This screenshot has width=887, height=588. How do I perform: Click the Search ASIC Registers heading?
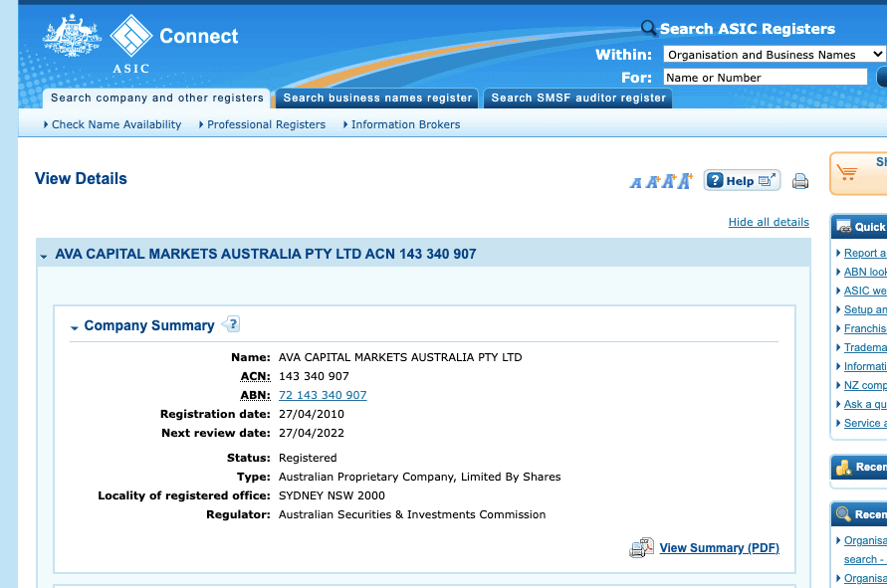pos(748,29)
